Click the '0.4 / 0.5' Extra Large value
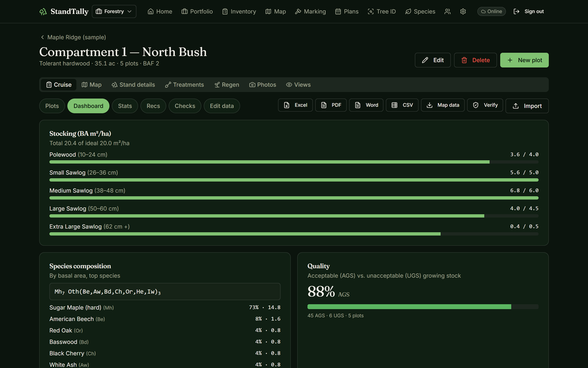This screenshot has width=588, height=368. (524, 227)
